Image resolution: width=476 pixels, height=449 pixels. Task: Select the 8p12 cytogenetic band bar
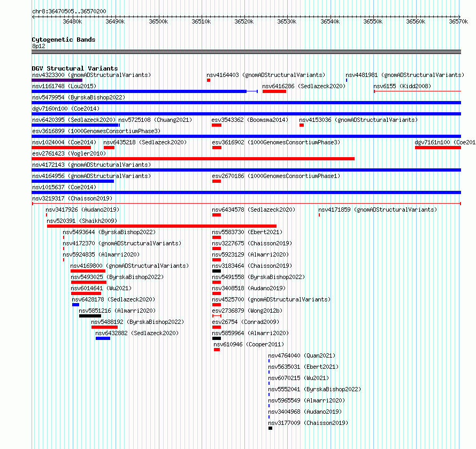point(246,52)
